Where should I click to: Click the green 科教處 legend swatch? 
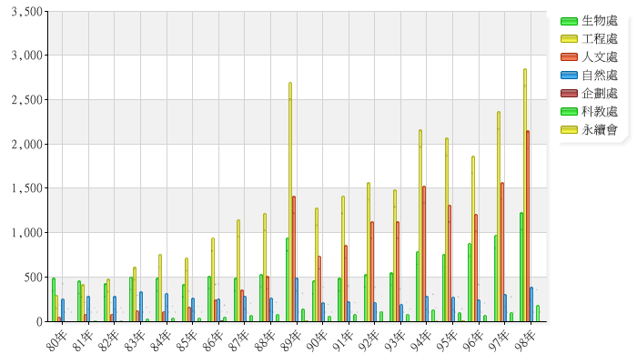tap(570, 112)
